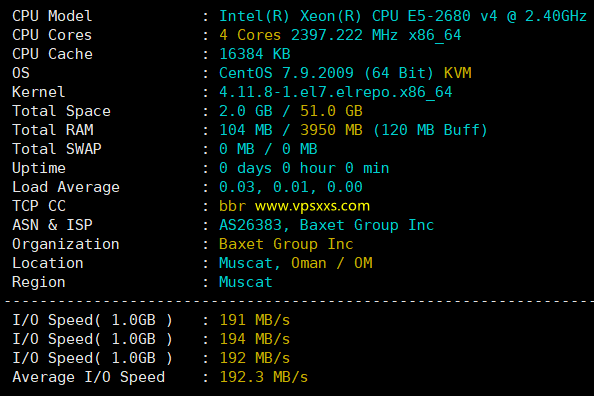Select the TCP CC label
Screen dimensions: 594x396
39,206
